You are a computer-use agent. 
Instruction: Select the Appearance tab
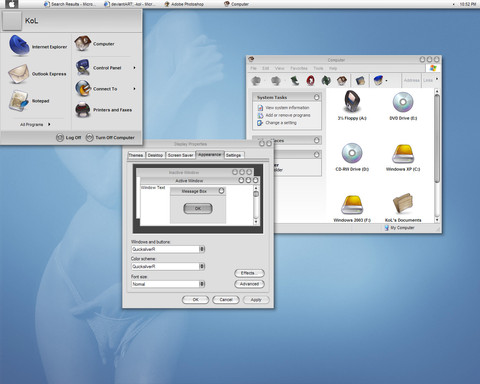click(x=209, y=154)
